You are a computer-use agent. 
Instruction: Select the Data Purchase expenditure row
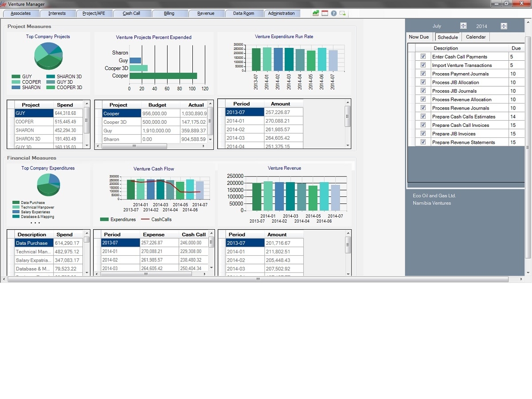pyautogui.click(x=49, y=243)
